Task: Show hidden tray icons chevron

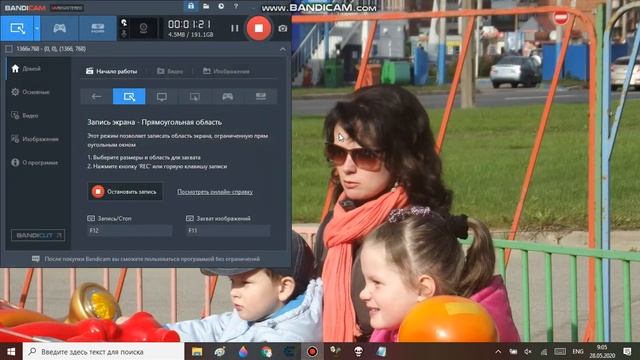Action: point(498,351)
